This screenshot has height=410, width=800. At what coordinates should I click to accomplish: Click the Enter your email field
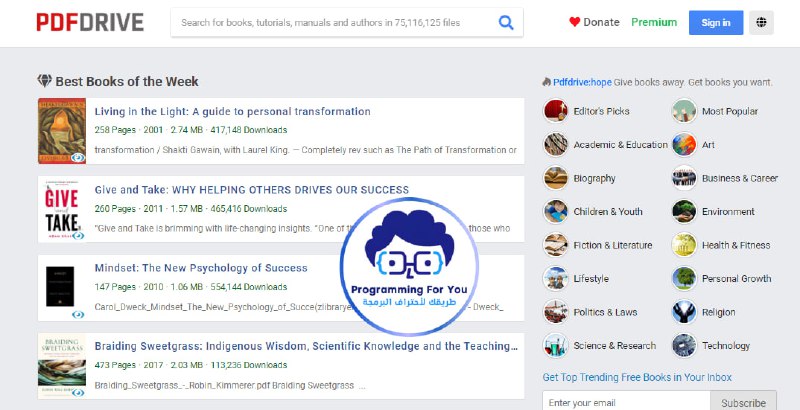coord(626,402)
